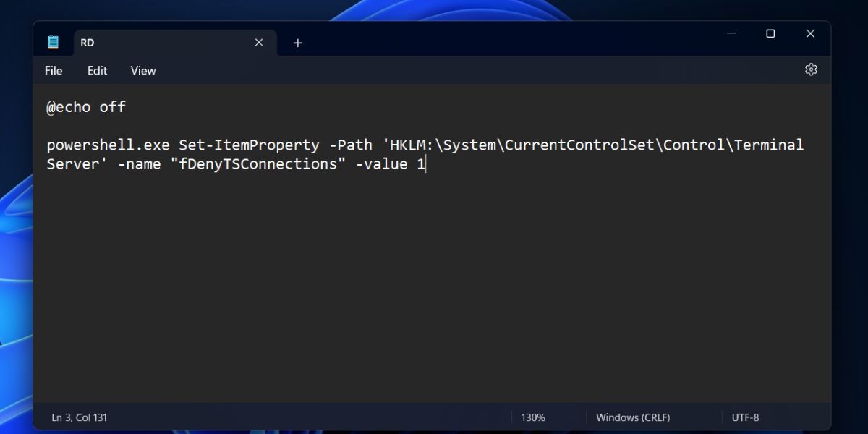Viewport: 868px width, 434px height.
Task: Click the 130% zoom level in status bar
Action: pos(533,417)
